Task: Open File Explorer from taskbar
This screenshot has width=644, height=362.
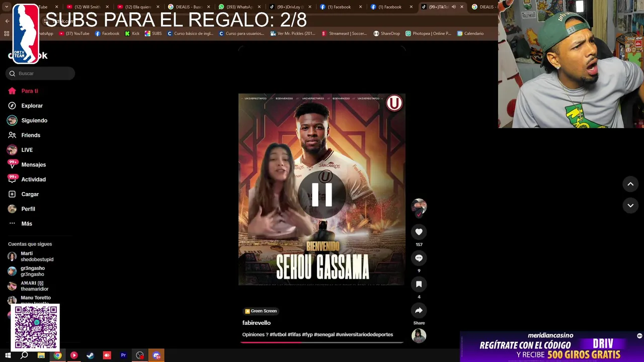Action: pos(41,355)
